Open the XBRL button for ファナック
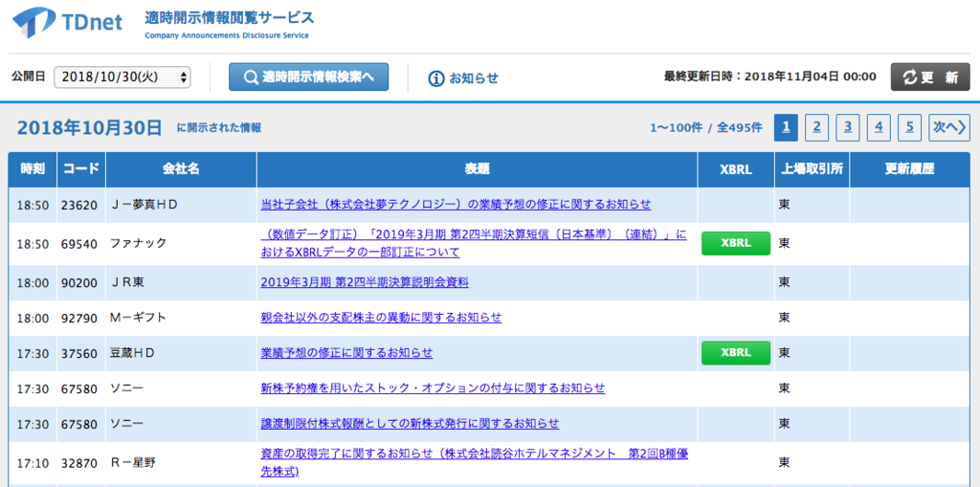This screenshot has height=487, width=980. (736, 243)
